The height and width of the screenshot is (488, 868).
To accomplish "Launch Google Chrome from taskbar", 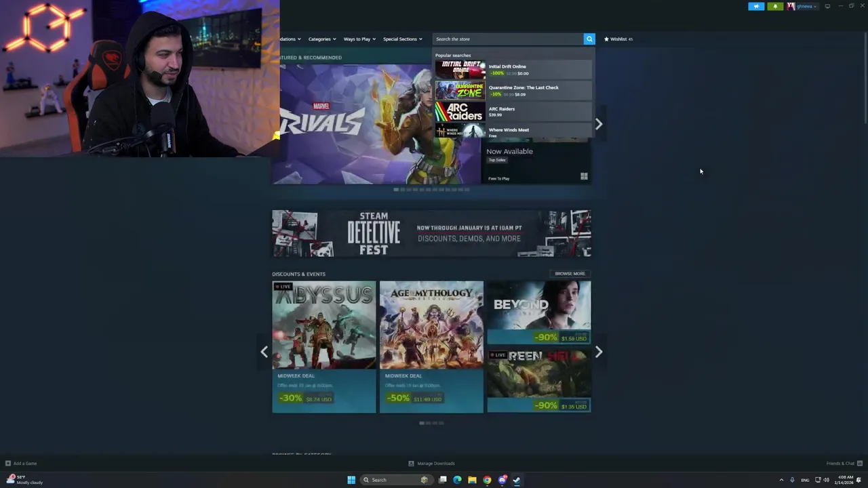I will 487,480.
